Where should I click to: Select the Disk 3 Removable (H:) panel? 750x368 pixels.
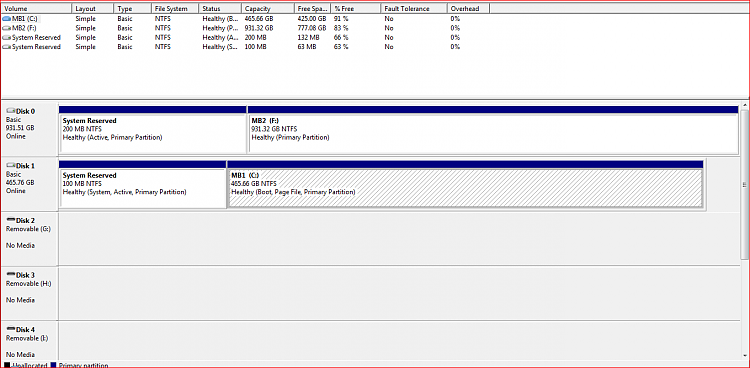coord(29,293)
